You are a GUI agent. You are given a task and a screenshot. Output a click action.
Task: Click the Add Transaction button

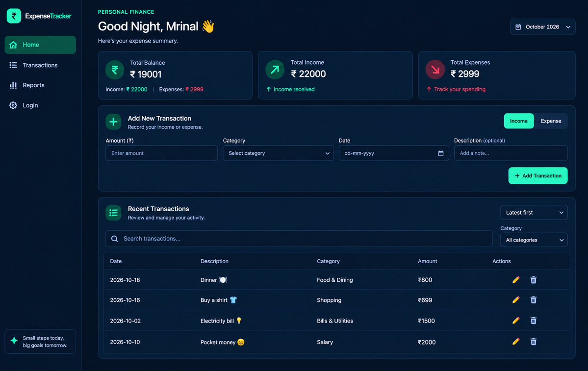[538, 176]
